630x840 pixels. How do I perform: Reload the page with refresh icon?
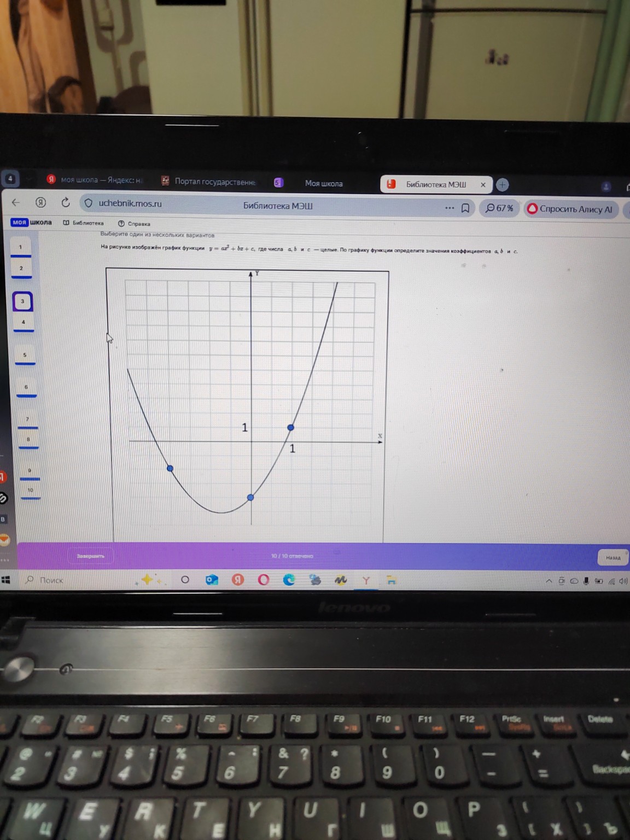66,203
